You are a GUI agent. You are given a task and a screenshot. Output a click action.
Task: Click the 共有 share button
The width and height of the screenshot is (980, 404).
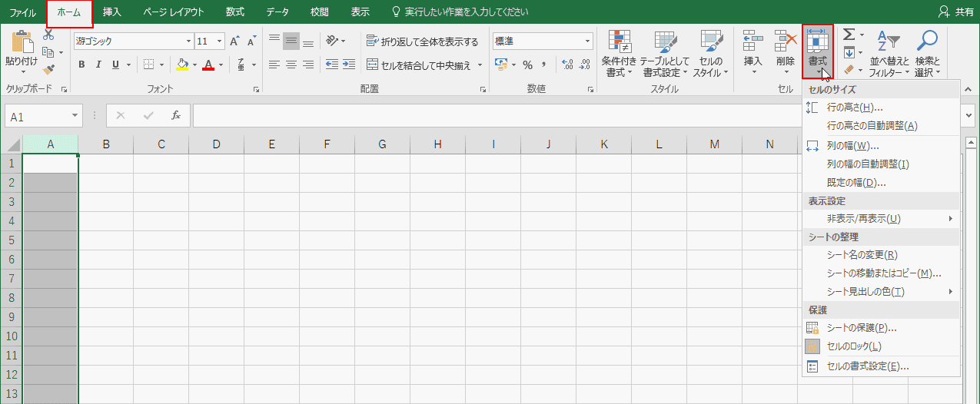click(955, 12)
